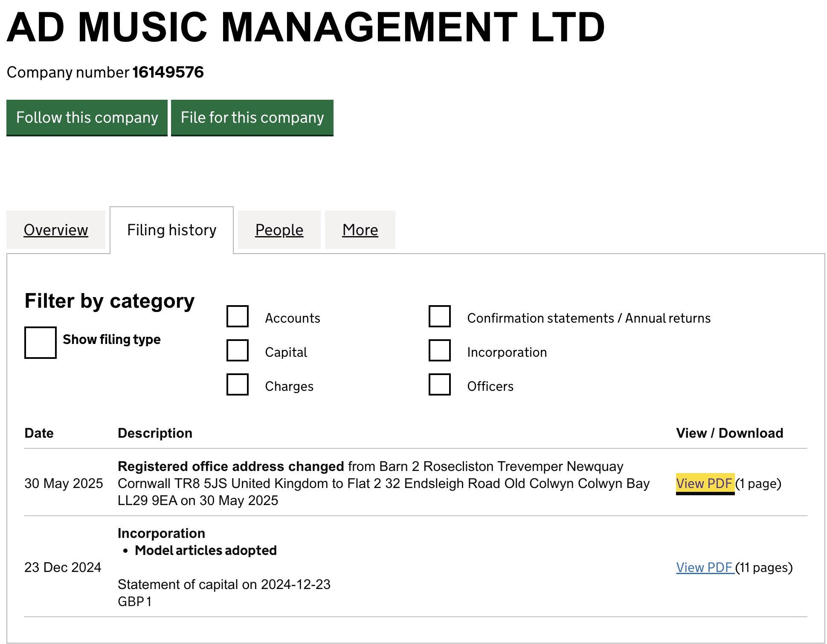827x644 pixels.
Task: Click the Date column header
Action: click(x=39, y=433)
